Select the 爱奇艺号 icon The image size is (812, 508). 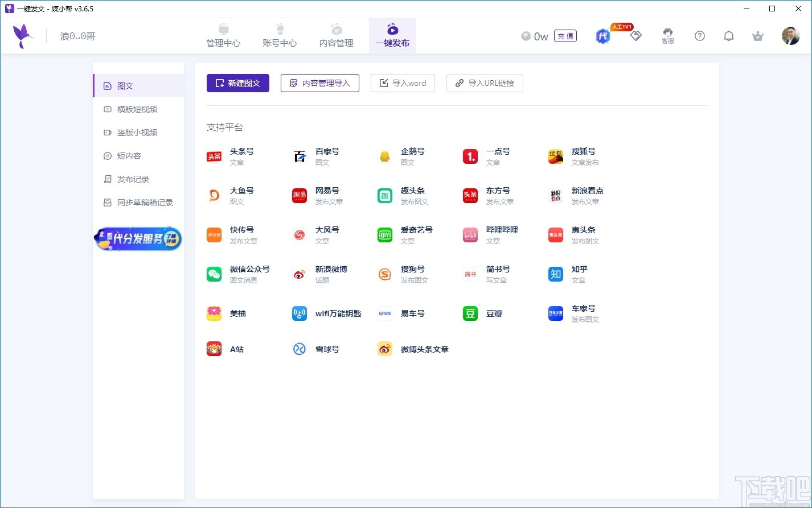point(385,235)
